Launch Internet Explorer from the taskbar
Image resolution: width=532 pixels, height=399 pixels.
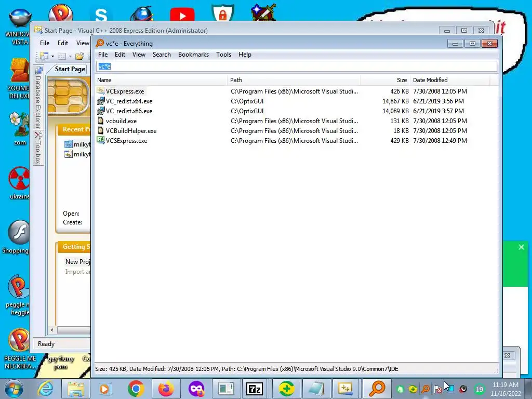point(45,389)
